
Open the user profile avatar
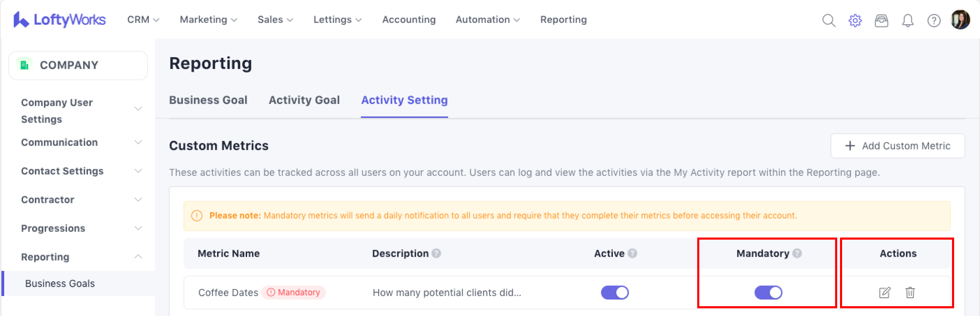[x=960, y=19]
